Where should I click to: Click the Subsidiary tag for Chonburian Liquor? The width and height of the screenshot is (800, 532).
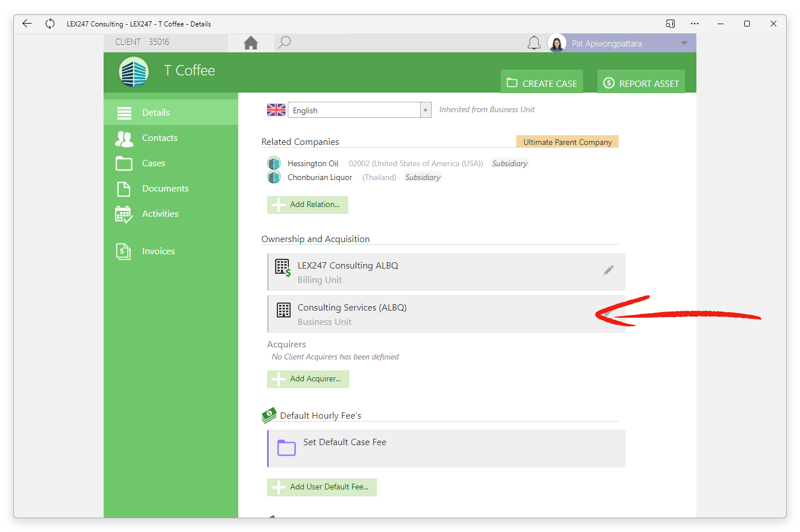(x=422, y=177)
